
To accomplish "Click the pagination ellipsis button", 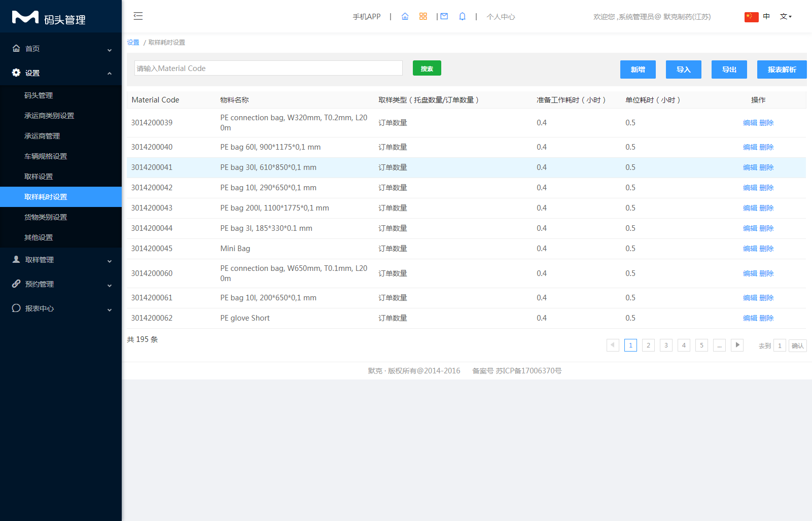I will pos(719,345).
